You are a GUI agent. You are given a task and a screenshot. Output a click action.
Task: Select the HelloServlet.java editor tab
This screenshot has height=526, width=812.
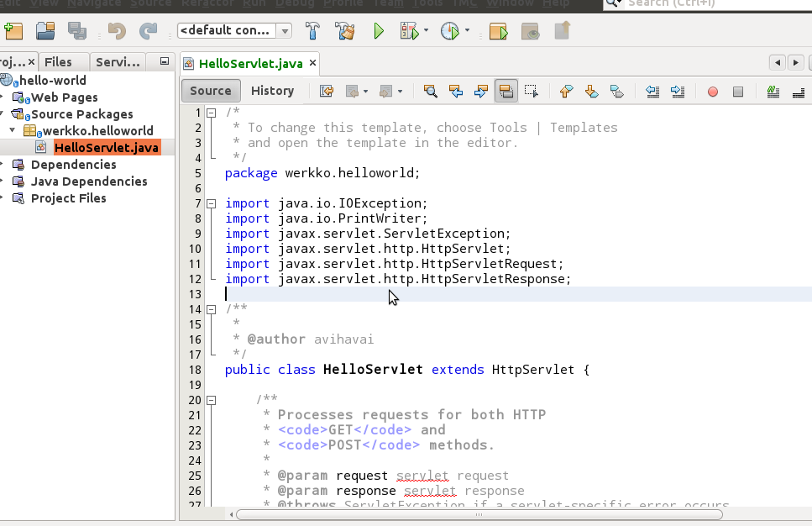click(250, 63)
